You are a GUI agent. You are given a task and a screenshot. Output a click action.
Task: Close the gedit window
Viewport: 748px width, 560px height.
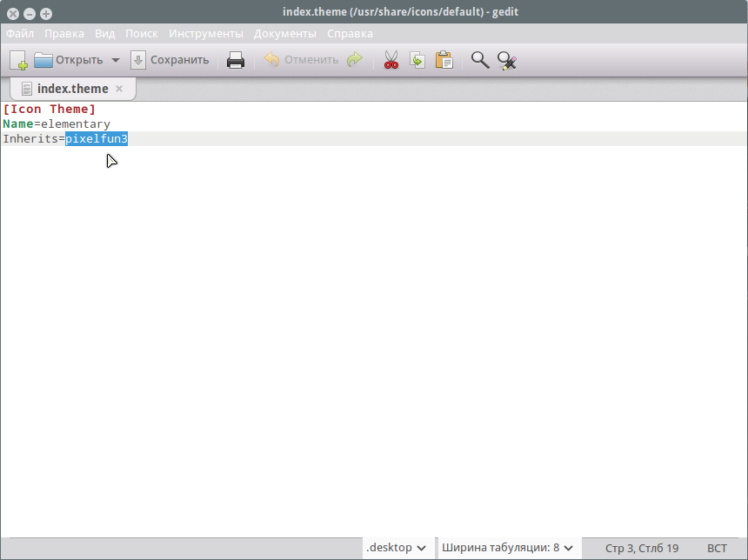click(13, 14)
